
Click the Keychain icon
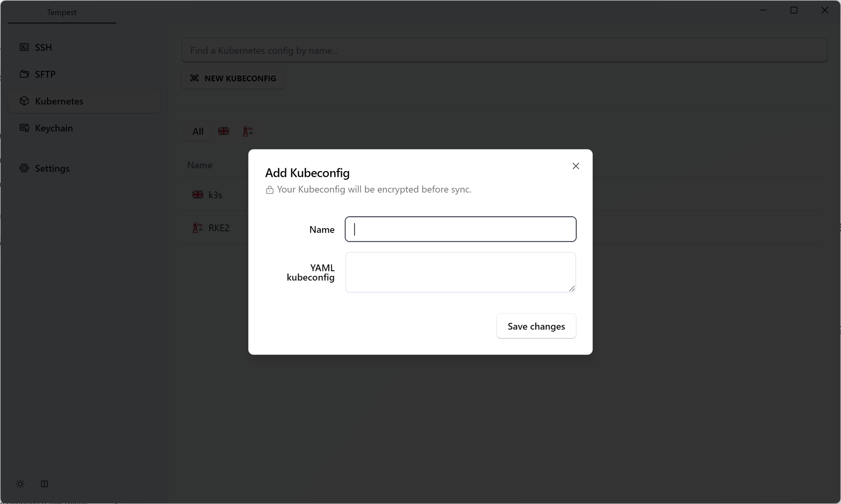[24, 128]
